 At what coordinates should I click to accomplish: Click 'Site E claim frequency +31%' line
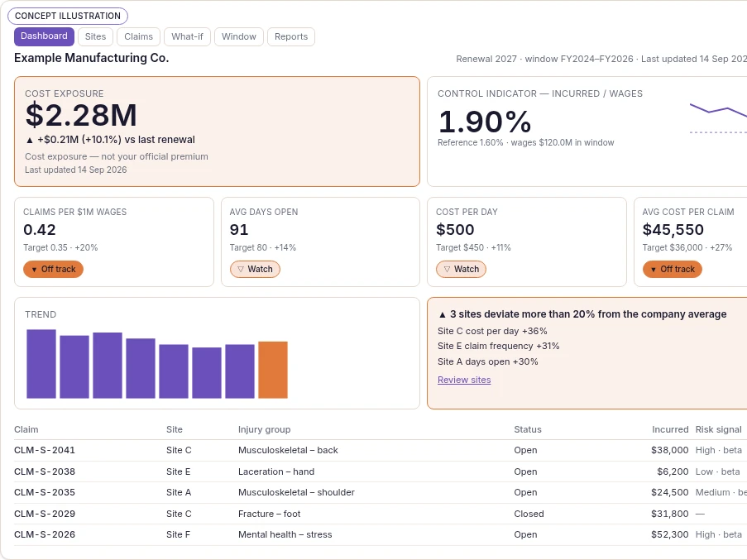[x=498, y=347]
